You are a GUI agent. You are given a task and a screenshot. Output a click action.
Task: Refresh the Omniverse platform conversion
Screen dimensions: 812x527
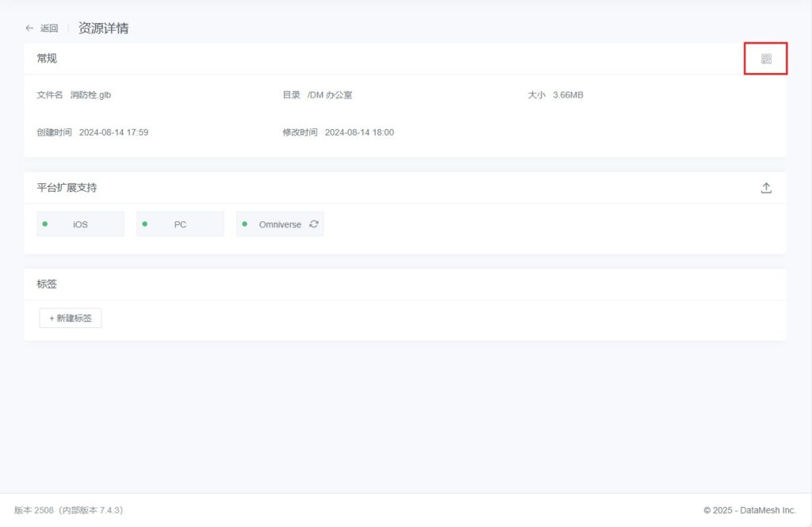pos(314,224)
